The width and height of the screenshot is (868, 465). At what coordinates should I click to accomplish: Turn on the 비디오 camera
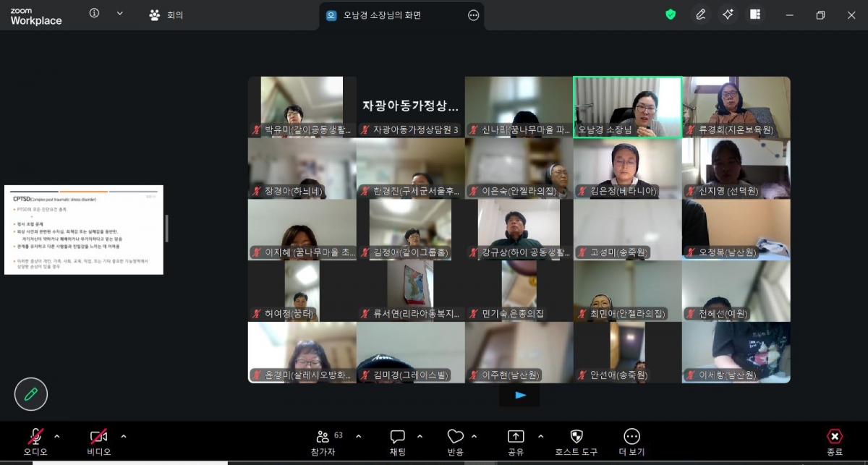point(98,442)
